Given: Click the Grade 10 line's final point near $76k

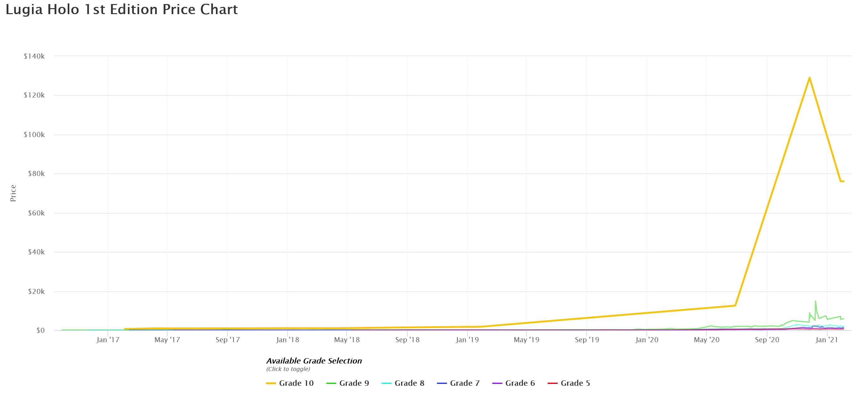Looking at the screenshot, I should (x=844, y=181).
